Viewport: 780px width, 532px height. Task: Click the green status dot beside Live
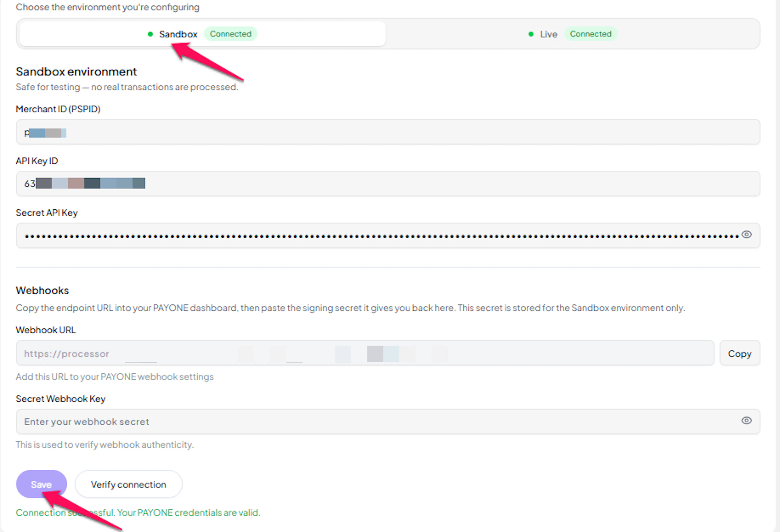tap(531, 34)
